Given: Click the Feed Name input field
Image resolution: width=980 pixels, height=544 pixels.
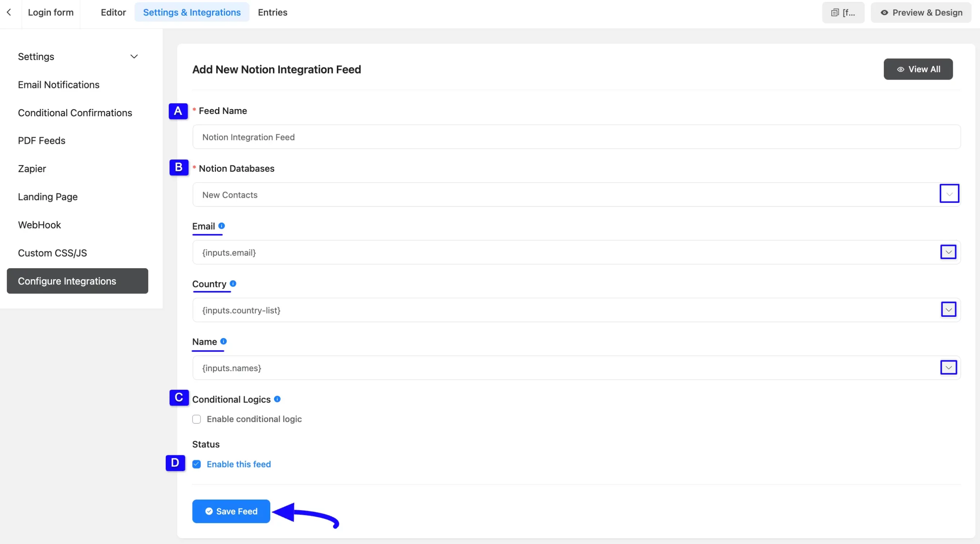Looking at the screenshot, I should point(577,137).
